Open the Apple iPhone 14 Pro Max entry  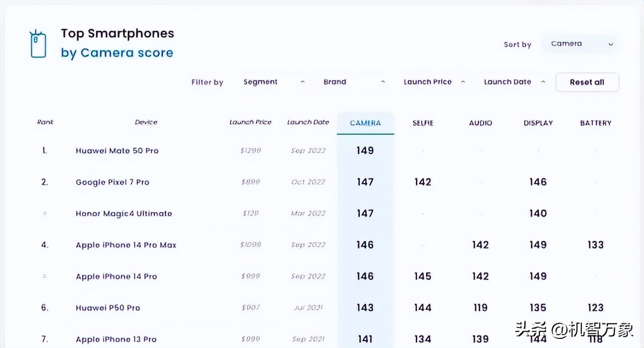(x=126, y=245)
